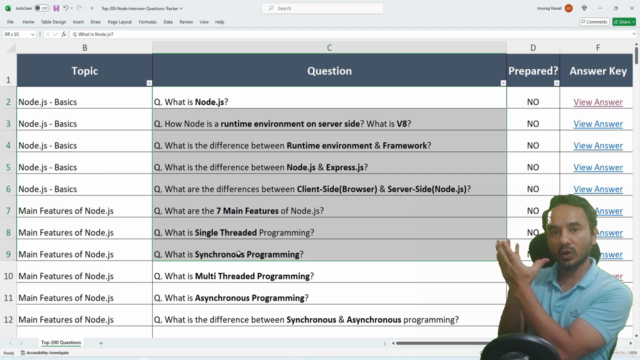
Task: Click the Undo icon
Action: tap(65, 8)
